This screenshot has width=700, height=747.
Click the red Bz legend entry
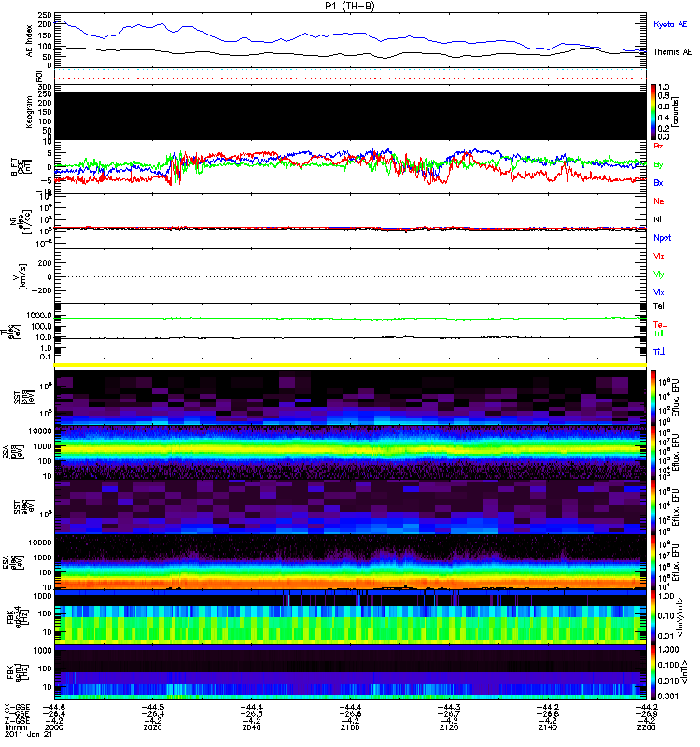[659, 147]
